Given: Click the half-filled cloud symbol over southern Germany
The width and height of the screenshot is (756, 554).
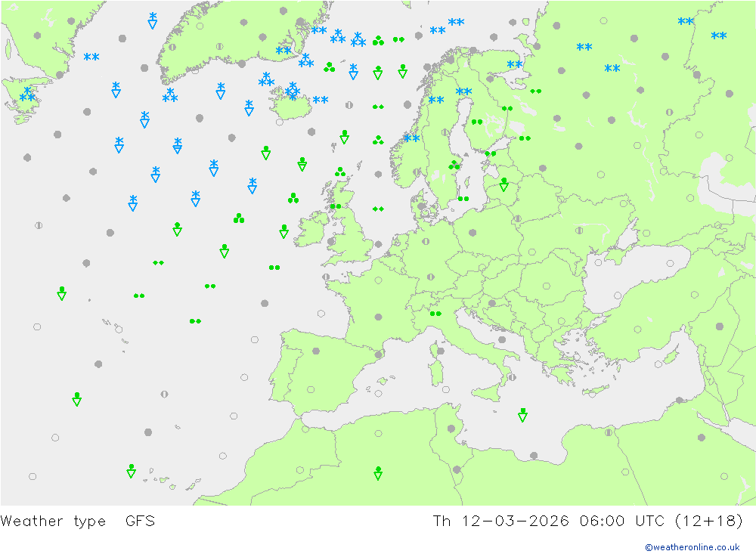Looking at the screenshot, I should tap(431, 277).
